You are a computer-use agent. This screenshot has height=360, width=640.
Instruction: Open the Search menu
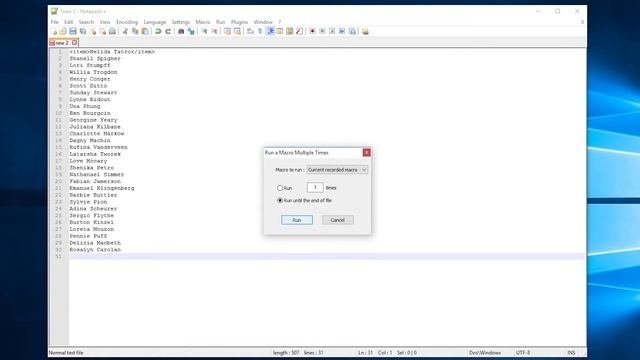pos(86,22)
